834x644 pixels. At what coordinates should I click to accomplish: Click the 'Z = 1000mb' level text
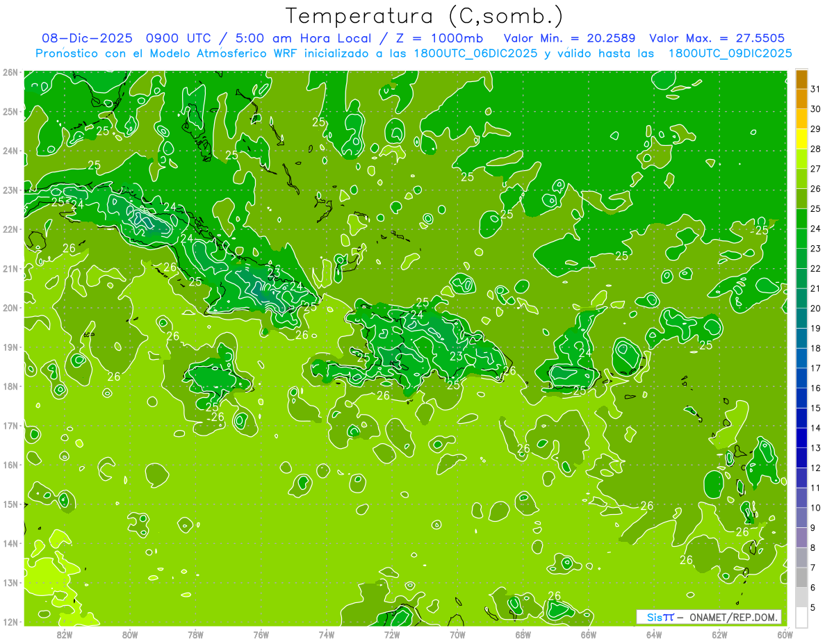pyautogui.click(x=439, y=38)
